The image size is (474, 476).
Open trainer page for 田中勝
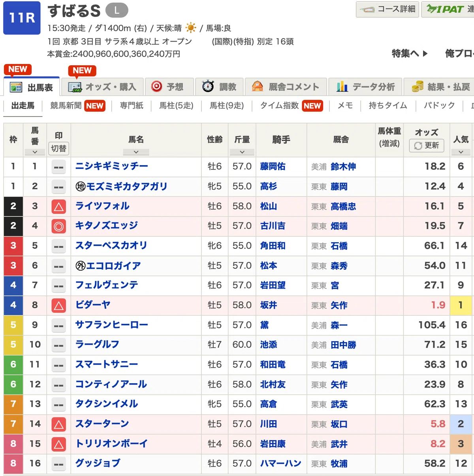coord(343,345)
